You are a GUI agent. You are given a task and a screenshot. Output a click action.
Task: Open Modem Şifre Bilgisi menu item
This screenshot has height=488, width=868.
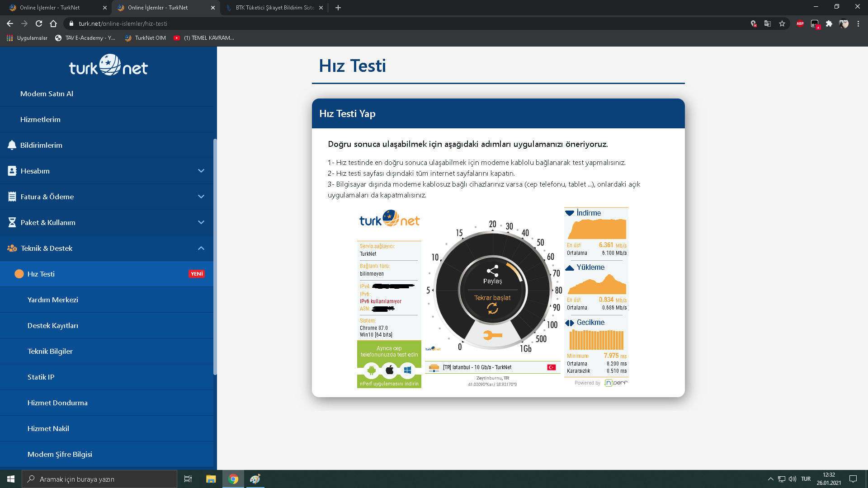coord(60,454)
